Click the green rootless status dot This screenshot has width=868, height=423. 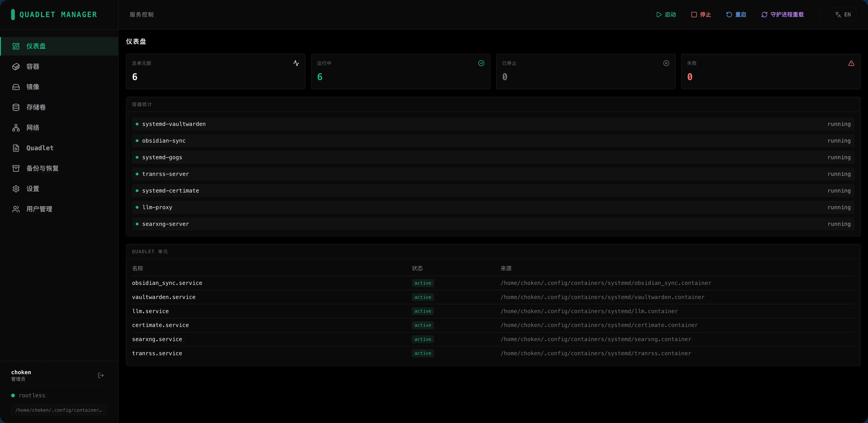click(x=13, y=395)
